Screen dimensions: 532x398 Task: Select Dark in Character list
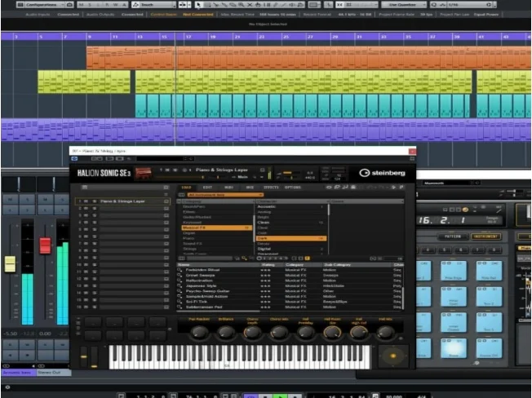(291, 238)
